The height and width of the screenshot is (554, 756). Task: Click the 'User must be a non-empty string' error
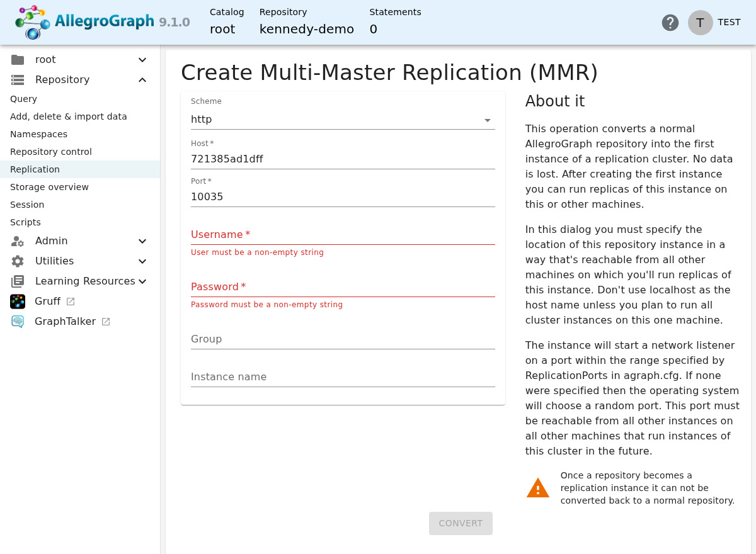click(257, 252)
